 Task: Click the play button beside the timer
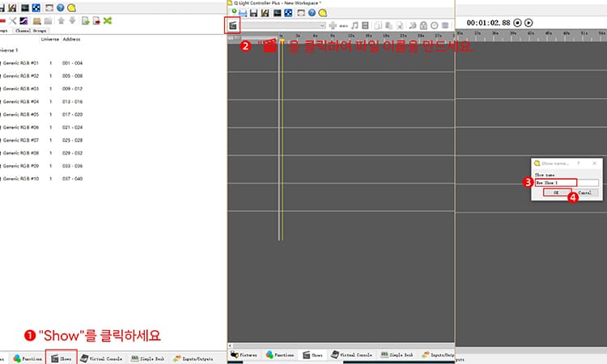click(x=528, y=23)
